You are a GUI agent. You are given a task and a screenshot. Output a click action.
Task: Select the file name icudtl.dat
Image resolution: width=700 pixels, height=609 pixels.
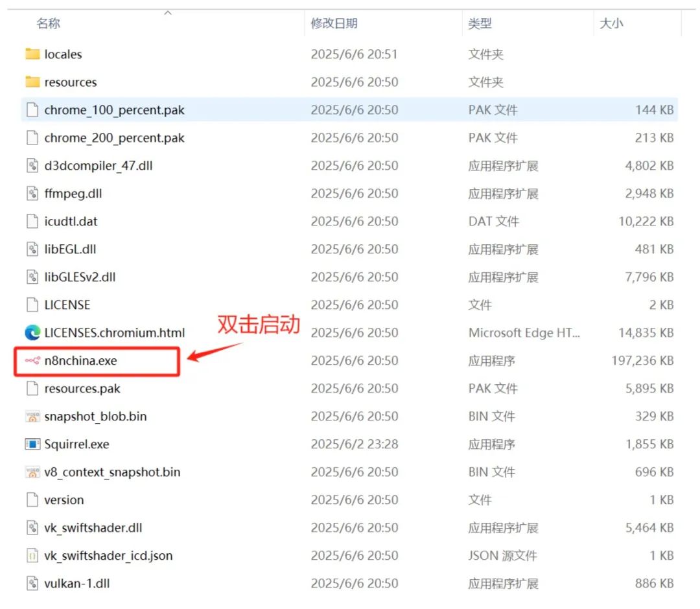[x=71, y=222]
